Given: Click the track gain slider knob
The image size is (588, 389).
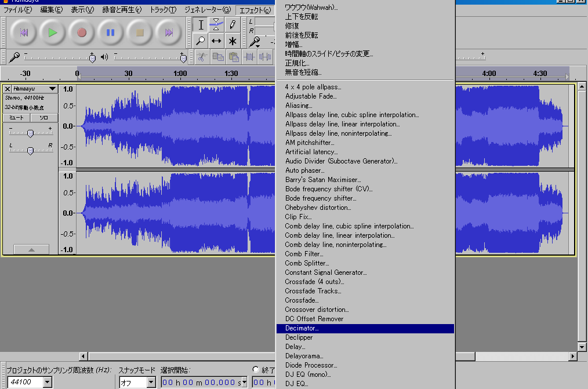Looking at the screenshot, I should pos(30,133).
